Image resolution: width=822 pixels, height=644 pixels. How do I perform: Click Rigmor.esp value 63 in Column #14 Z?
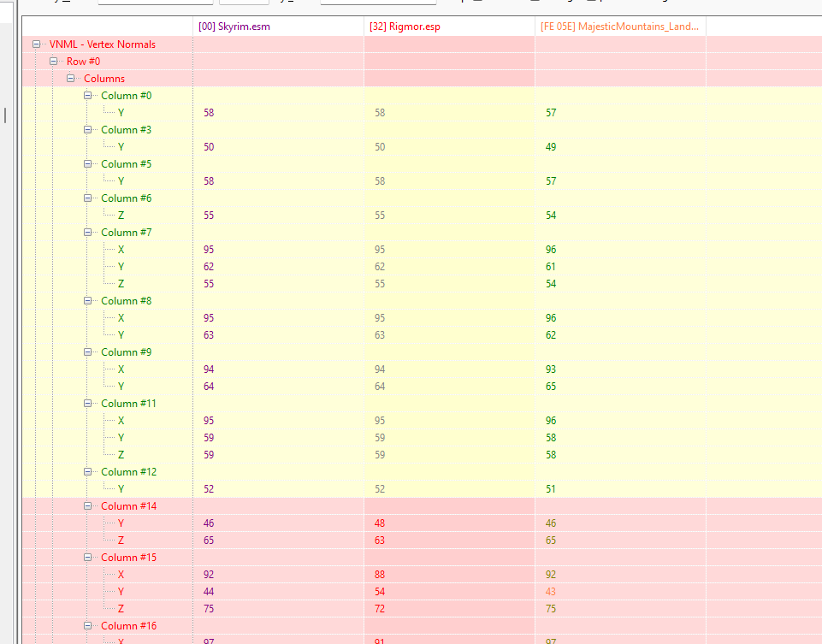click(380, 541)
